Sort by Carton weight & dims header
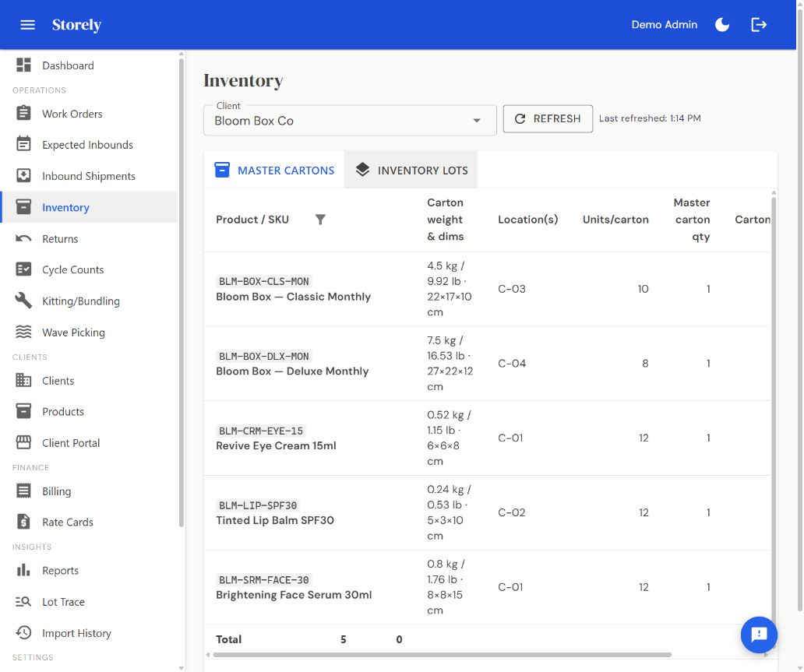This screenshot has height=672, width=804. (x=445, y=220)
